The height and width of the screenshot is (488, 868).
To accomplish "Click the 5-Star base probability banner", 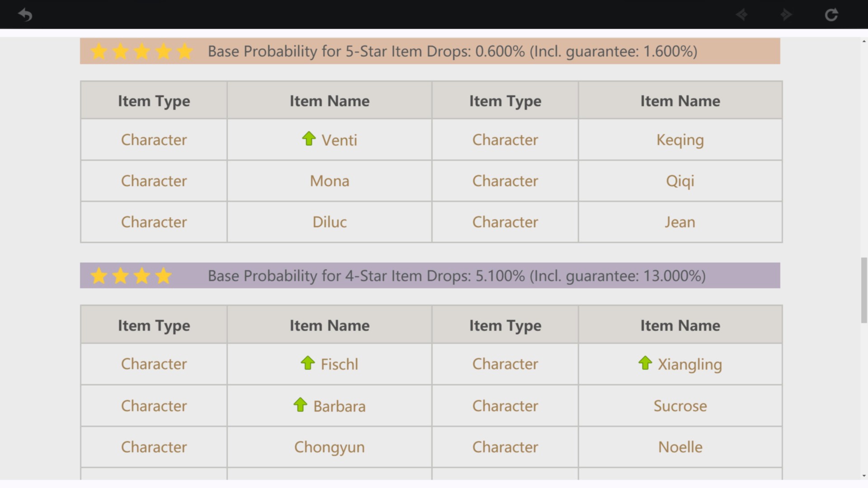I will (452, 52).
